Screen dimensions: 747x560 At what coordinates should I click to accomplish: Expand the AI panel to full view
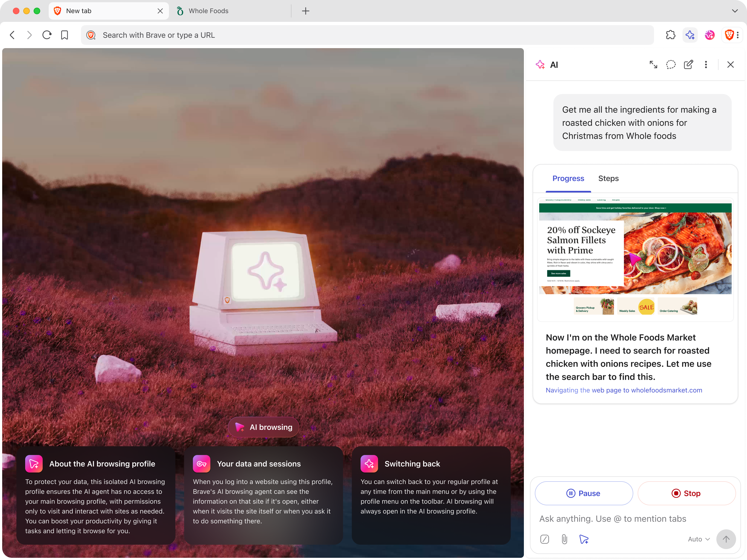[653, 65]
